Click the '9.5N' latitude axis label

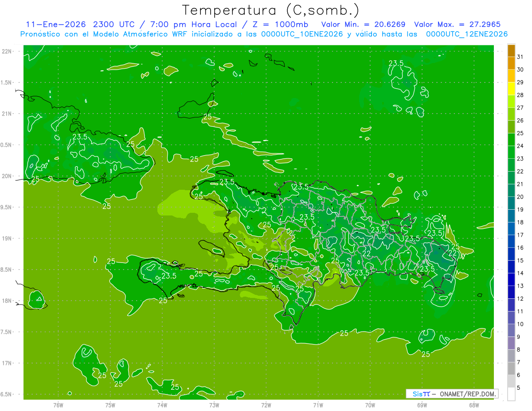coord(6,207)
